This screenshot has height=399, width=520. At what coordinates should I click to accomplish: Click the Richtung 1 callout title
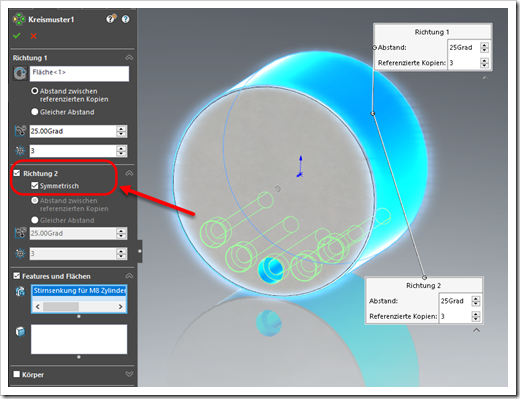click(x=432, y=32)
